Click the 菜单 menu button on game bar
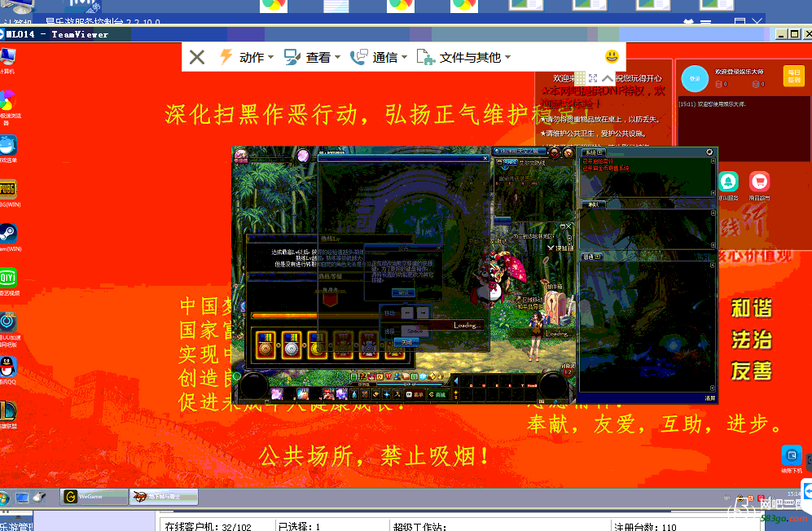The image size is (812, 531). coord(415,395)
